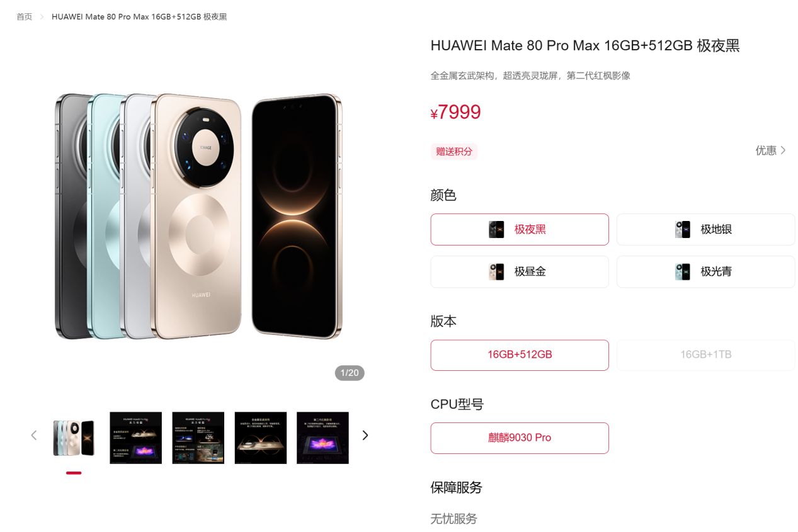This screenshot has width=798, height=532.
Task: Open the fifth thumbnail with purple flower
Action: click(x=322, y=438)
